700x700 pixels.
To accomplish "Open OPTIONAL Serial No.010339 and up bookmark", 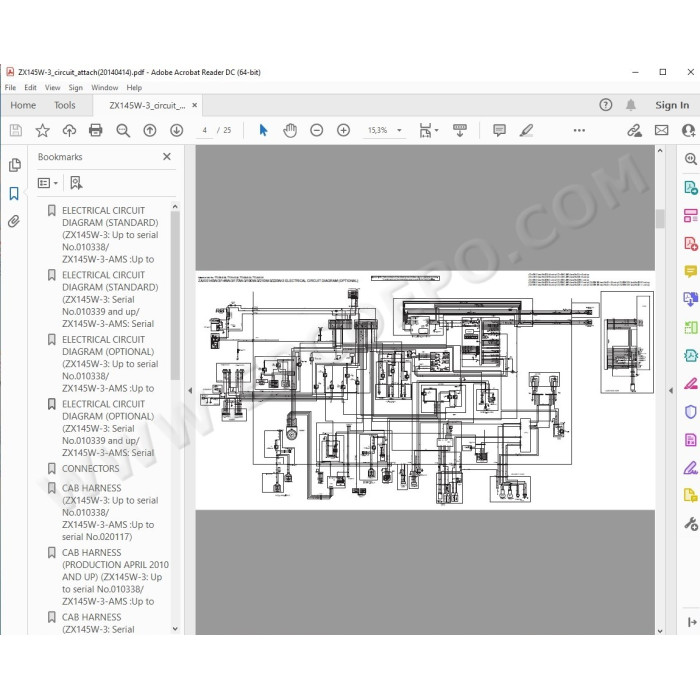I will coord(108,428).
